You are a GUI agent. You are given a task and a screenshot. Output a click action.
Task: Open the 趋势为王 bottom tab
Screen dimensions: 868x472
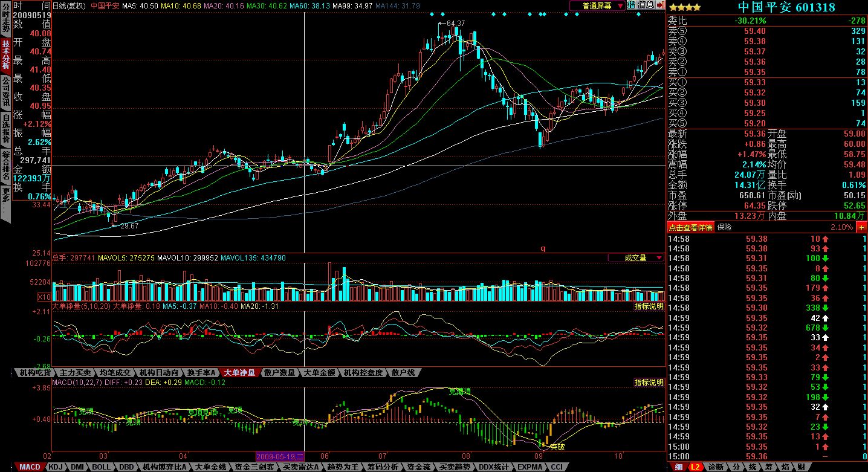(343, 467)
